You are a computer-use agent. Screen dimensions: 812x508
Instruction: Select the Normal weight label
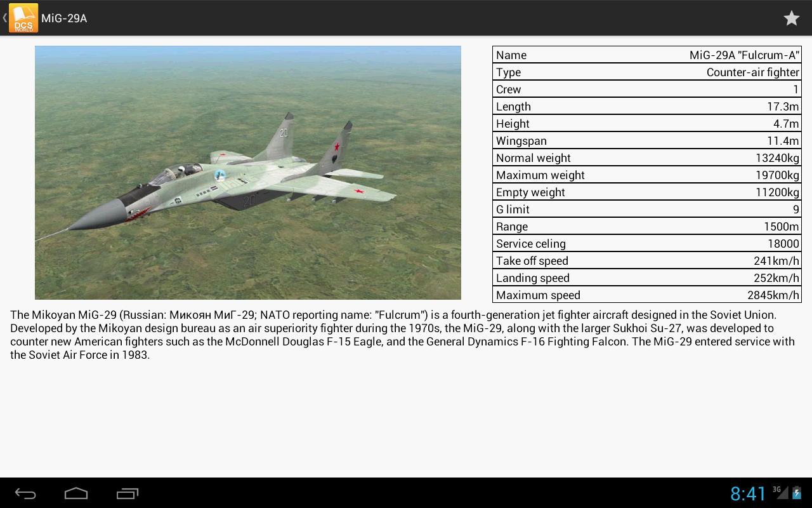click(x=534, y=158)
